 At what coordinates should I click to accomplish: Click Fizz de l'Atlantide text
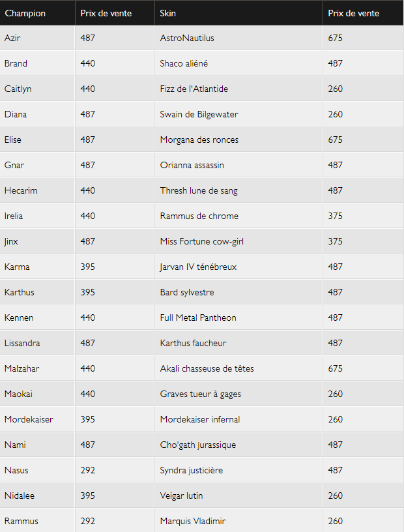coord(194,89)
